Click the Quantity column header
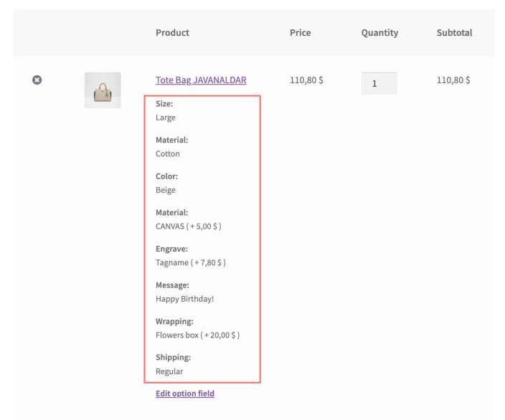Screen dimensions: 505x420 (379, 33)
